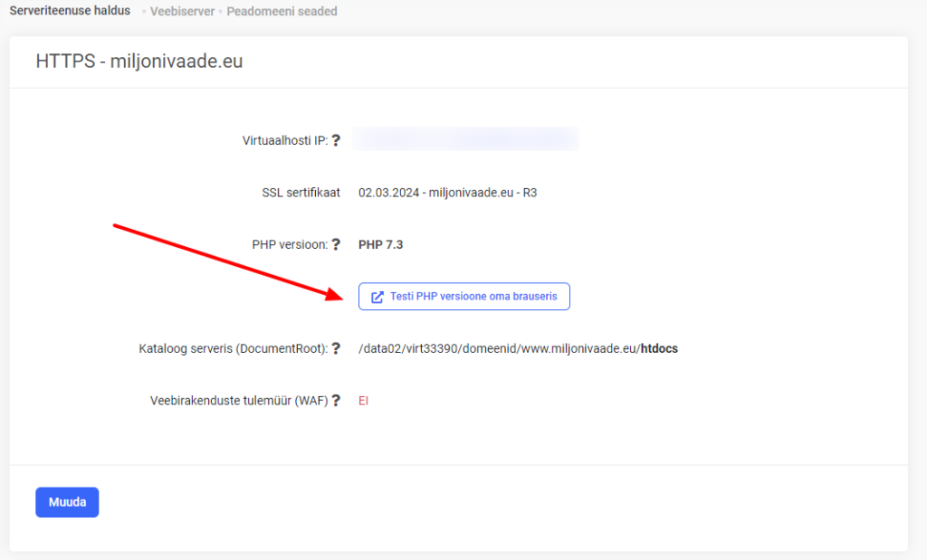Click the blue Muuda button
Image resolution: width=927 pixels, height=560 pixels.
coord(67,502)
